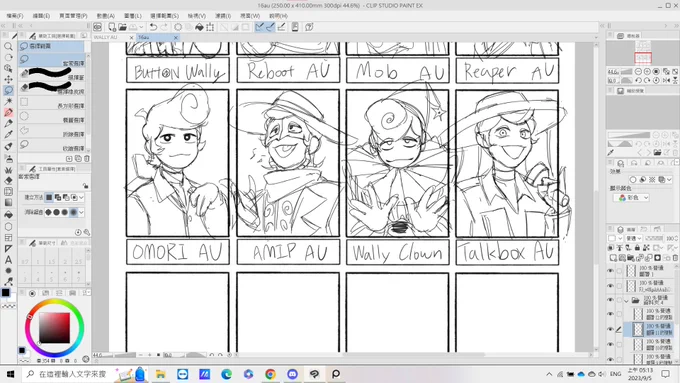
Task: Pick a shade in the color square
Action: click(x=55, y=328)
